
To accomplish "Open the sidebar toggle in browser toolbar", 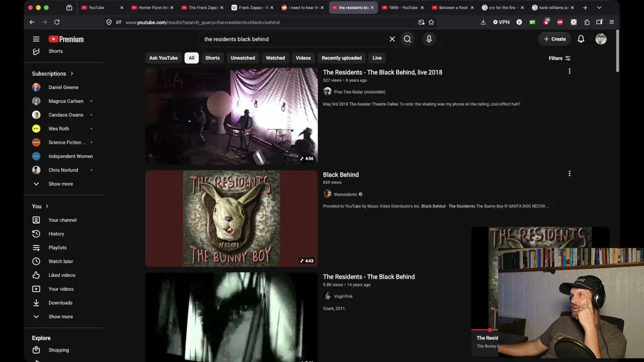I will [599, 22].
